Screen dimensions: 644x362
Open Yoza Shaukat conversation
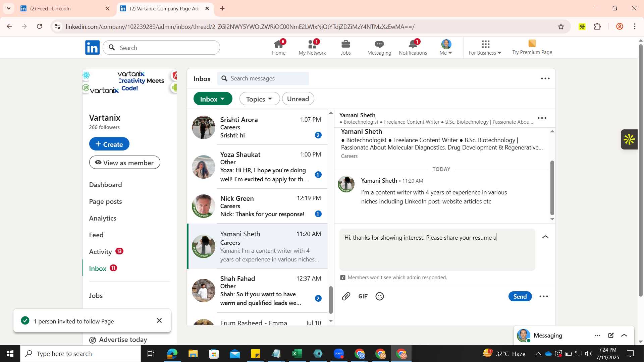click(257, 167)
